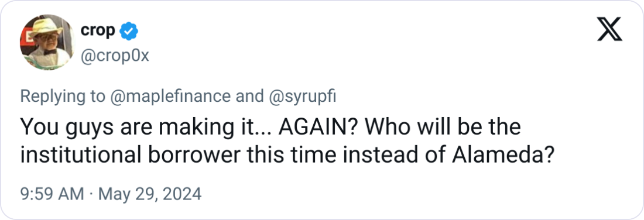
Task: Click the display name "crop"
Action: [x=98, y=30]
